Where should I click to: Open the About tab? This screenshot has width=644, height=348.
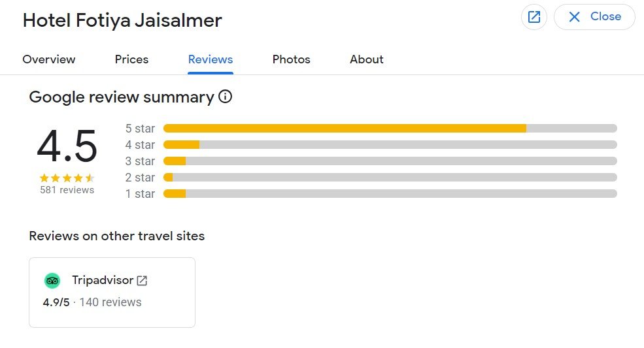point(366,59)
